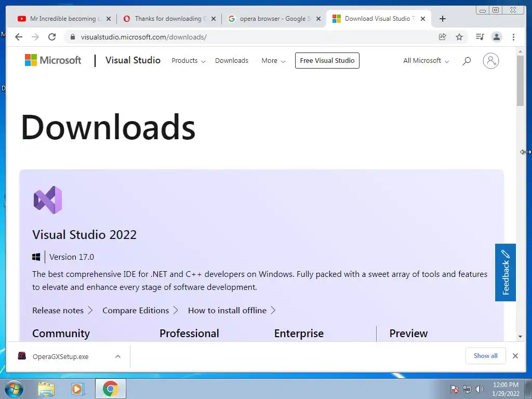Close the Mr Incredible YouTube tab
The image size is (532, 399).
pos(108,19)
